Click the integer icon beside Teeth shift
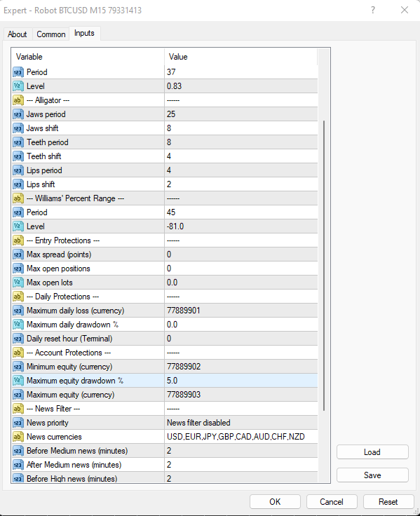Viewport: 420px width, 516px height. click(18, 156)
